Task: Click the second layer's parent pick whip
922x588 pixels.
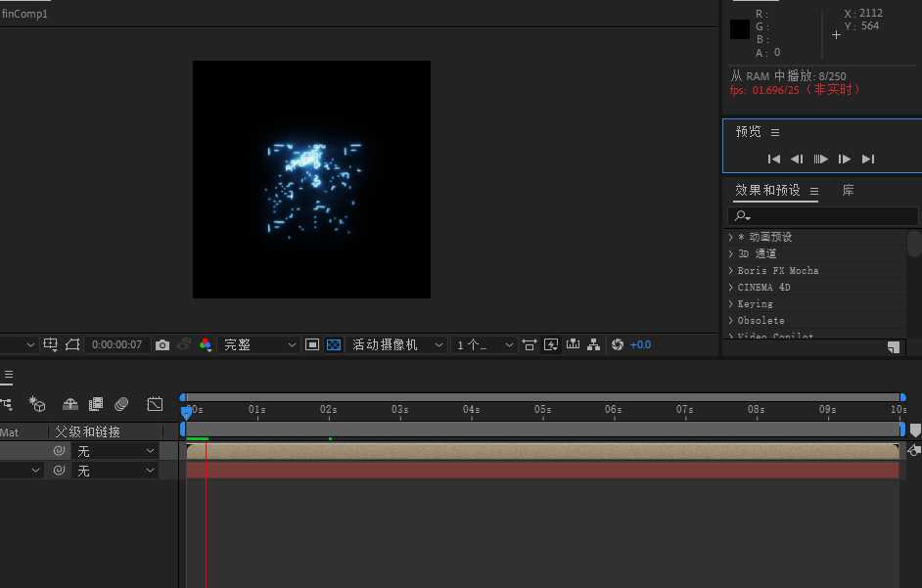Action: [59, 471]
